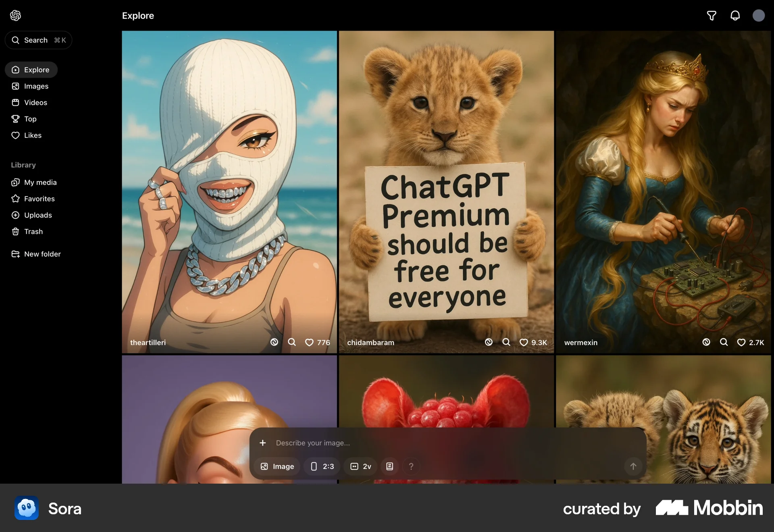The width and height of the screenshot is (774, 532).
Task: Go to Videos in sidebar
Action: [35, 102]
